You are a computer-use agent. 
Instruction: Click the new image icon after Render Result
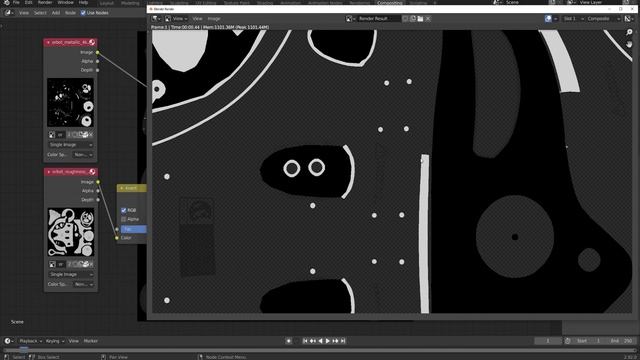point(413,19)
